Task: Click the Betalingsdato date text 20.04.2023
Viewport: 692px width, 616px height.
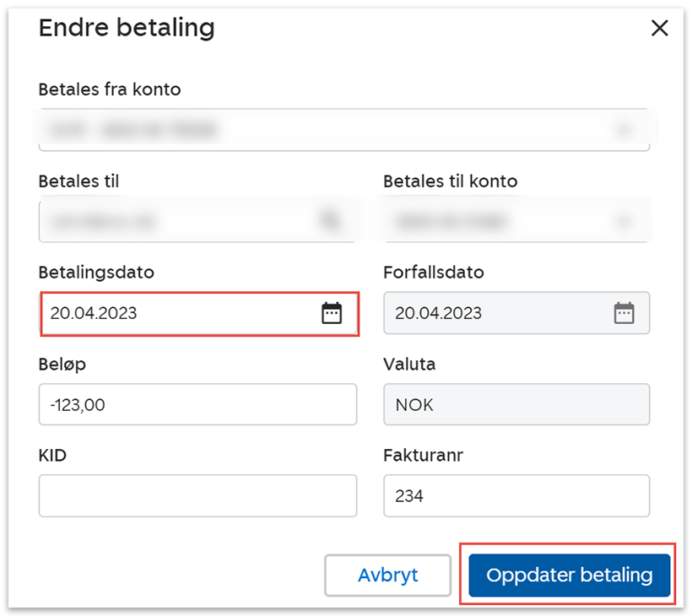Action: pos(94,313)
